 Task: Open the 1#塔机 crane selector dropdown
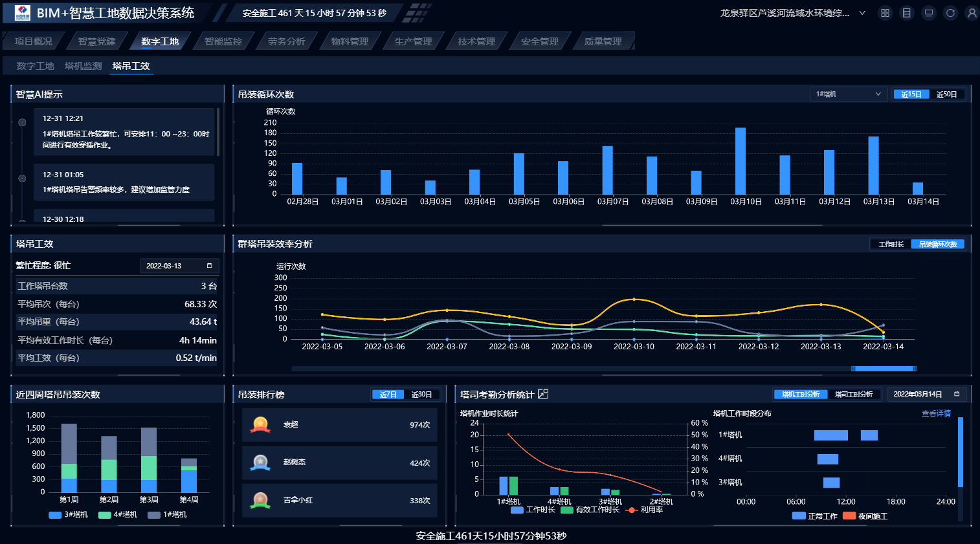848,94
